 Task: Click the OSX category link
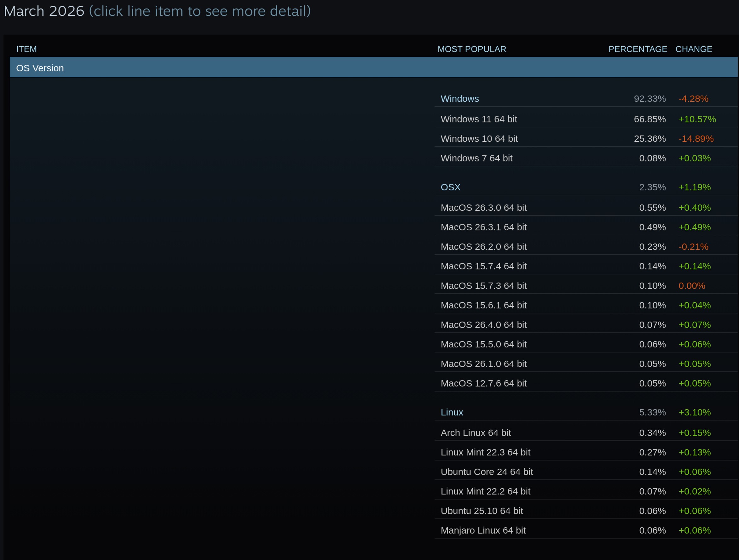450,187
